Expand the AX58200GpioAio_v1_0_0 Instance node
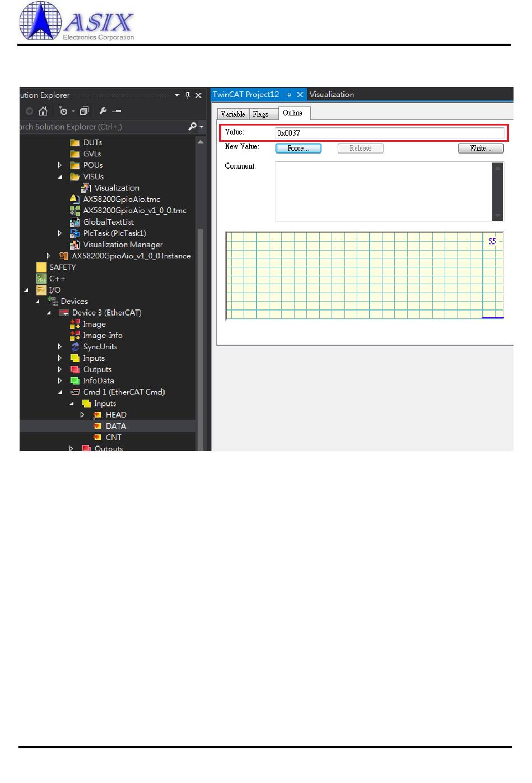Screen dimensions: 532x783 click(49, 256)
